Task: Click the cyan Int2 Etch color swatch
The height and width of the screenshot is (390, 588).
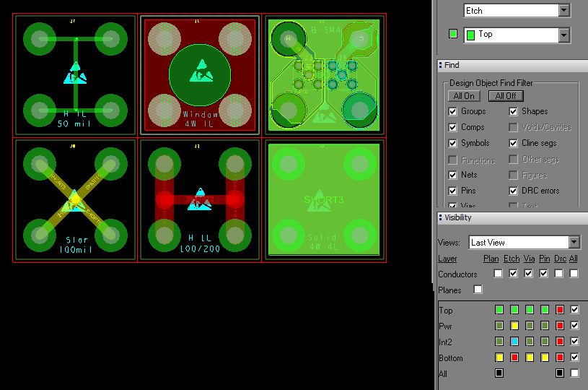Action: pos(514,342)
